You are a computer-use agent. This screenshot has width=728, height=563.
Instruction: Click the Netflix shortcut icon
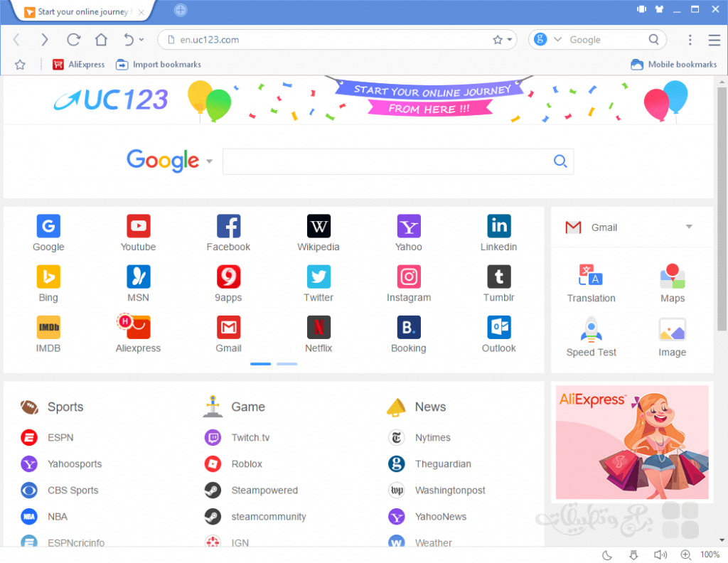pyautogui.click(x=318, y=327)
